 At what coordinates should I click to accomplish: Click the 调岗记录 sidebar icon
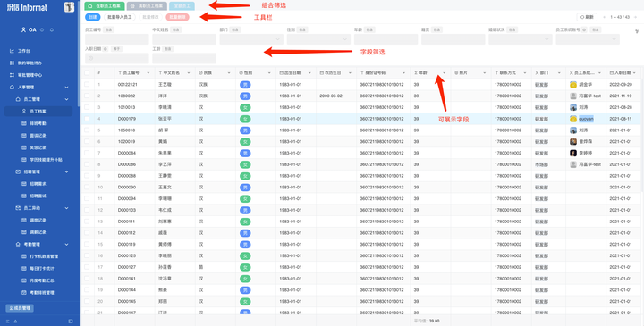pos(24,221)
